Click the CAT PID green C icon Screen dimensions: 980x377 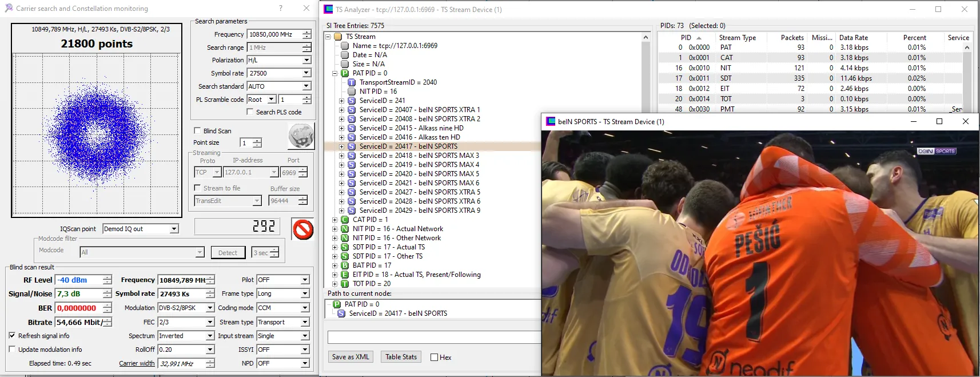tap(345, 220)
